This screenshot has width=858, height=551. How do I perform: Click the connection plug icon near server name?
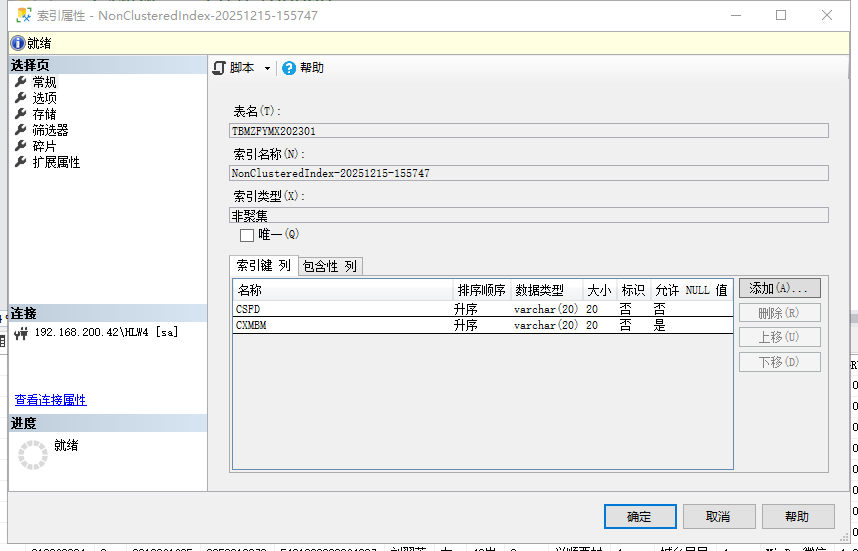(x=21, y=333)
